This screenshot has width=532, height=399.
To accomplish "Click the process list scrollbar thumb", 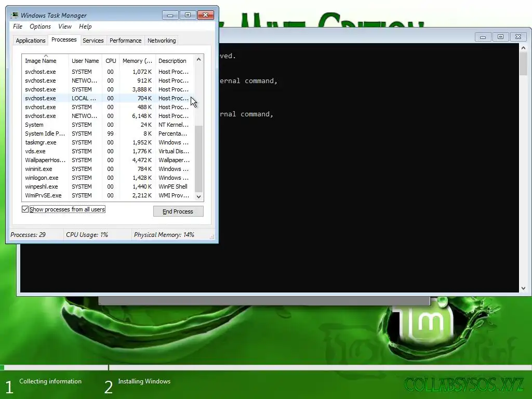I will pyautogui.click(x=199, y=159).
